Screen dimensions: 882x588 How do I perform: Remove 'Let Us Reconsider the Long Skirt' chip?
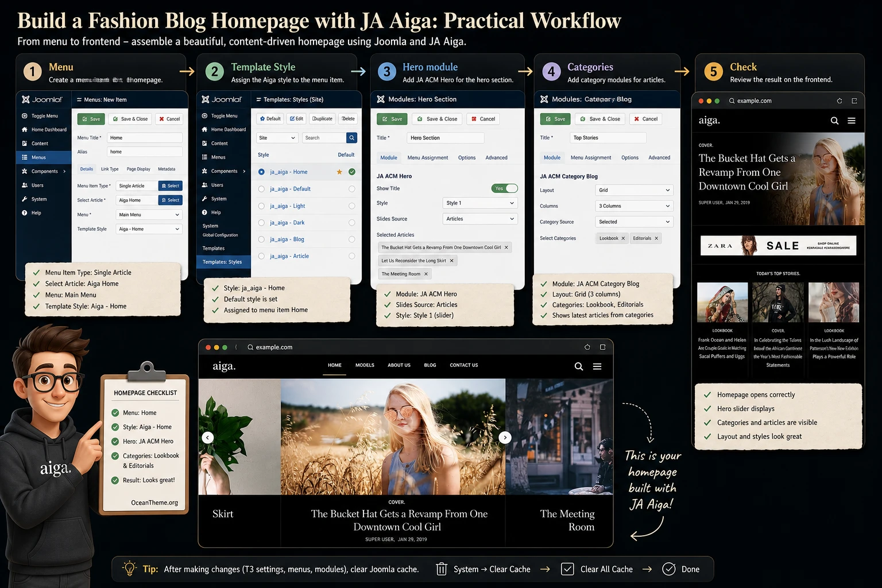(x=451, y=261)
